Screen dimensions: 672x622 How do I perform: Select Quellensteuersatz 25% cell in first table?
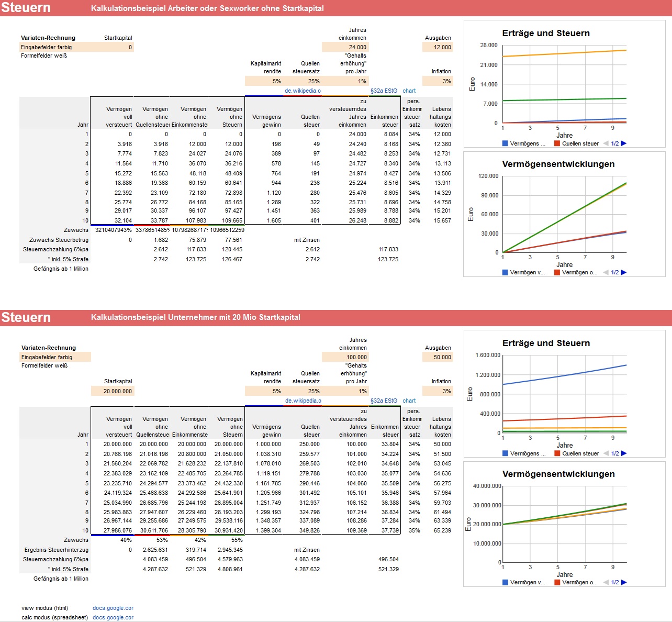tap(302, 81)
